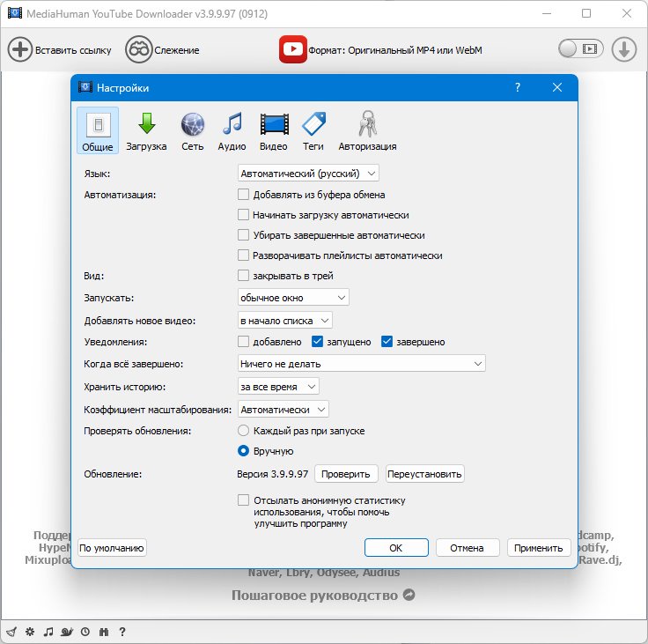Screen dimensions: 648x644
Task: Open Хранить историю dropdown
Action: tap(278, 387)
